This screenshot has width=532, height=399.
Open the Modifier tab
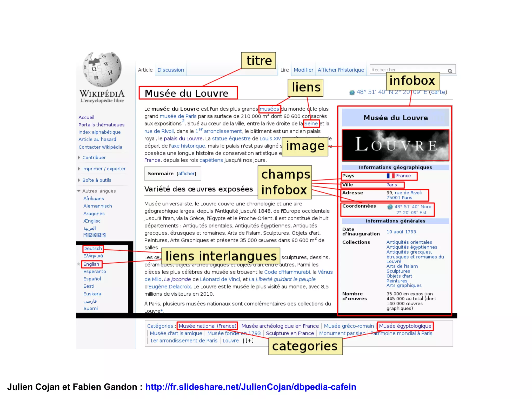pos(303,70)
